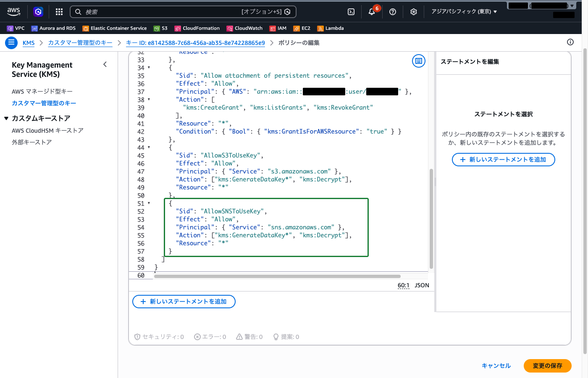Open EC2 service shortcut

point(302,28)
